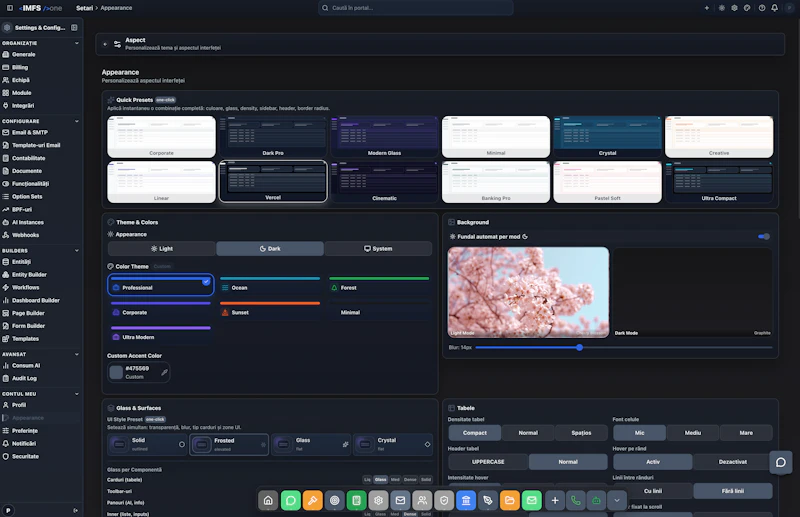Click the sidebar collapse icon at bottom left
The width and height of the screenshot is (800, 517).
tap(76, 510)
